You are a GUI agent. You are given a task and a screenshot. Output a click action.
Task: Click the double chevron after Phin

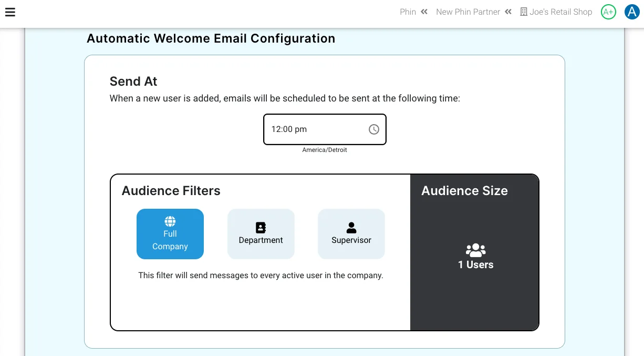click(x=424, y=12)
